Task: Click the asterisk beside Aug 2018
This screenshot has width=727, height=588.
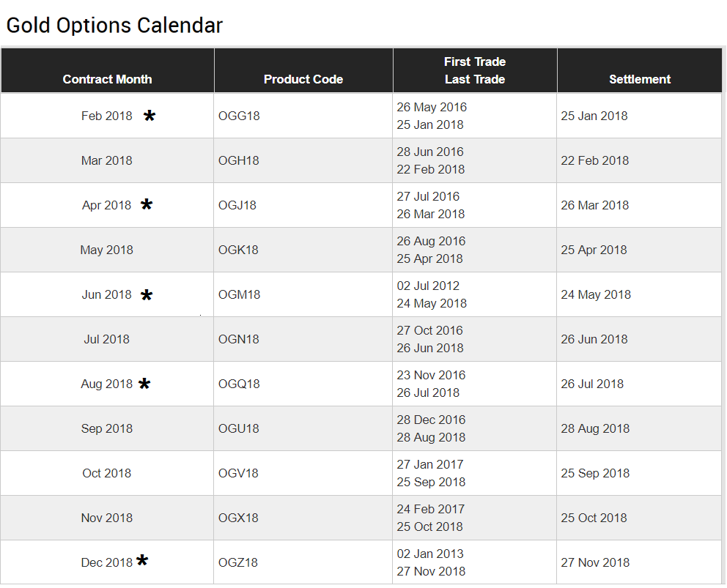Action: (144, 384)
